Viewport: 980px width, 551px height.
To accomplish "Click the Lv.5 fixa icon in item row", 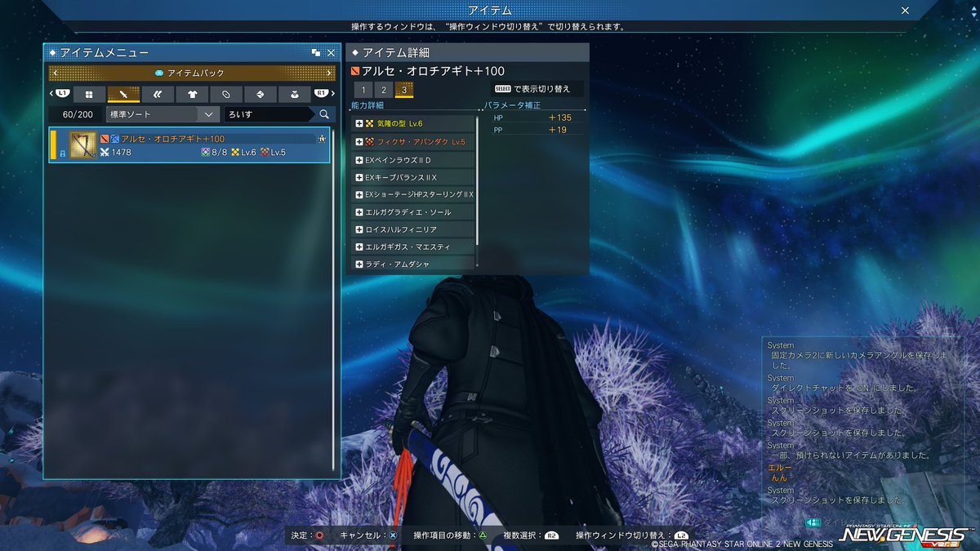I will 265,152.
